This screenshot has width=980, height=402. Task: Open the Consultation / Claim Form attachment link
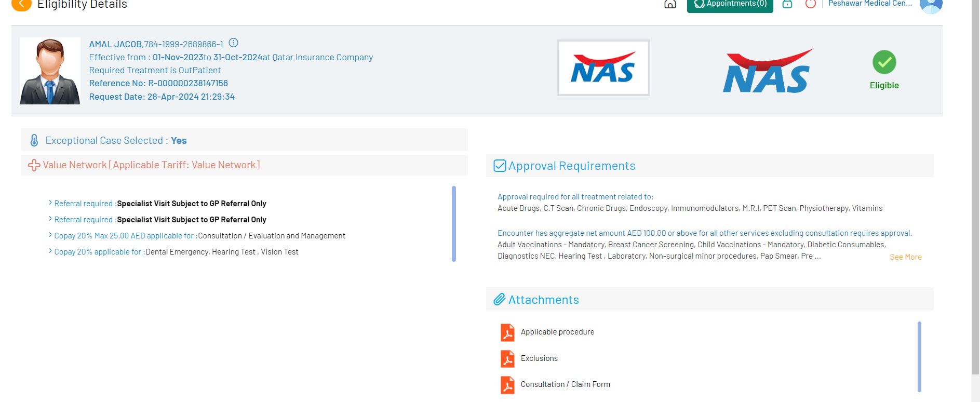click(566, 384)
